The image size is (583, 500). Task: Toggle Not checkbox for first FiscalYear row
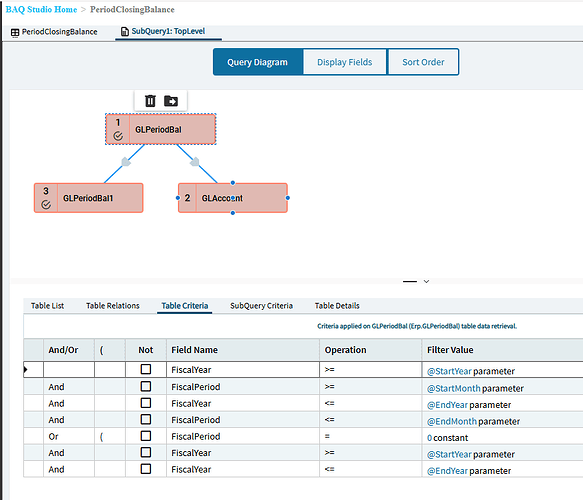click(146, 369)
